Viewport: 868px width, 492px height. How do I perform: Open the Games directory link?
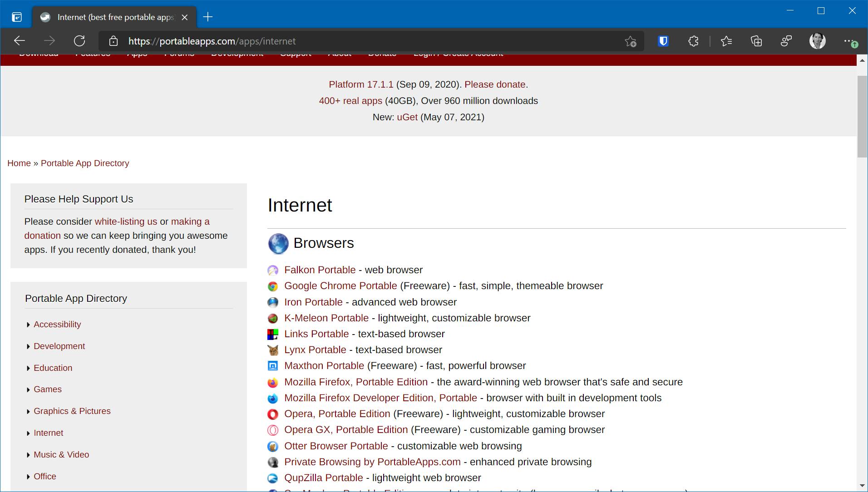click(48, 389)
